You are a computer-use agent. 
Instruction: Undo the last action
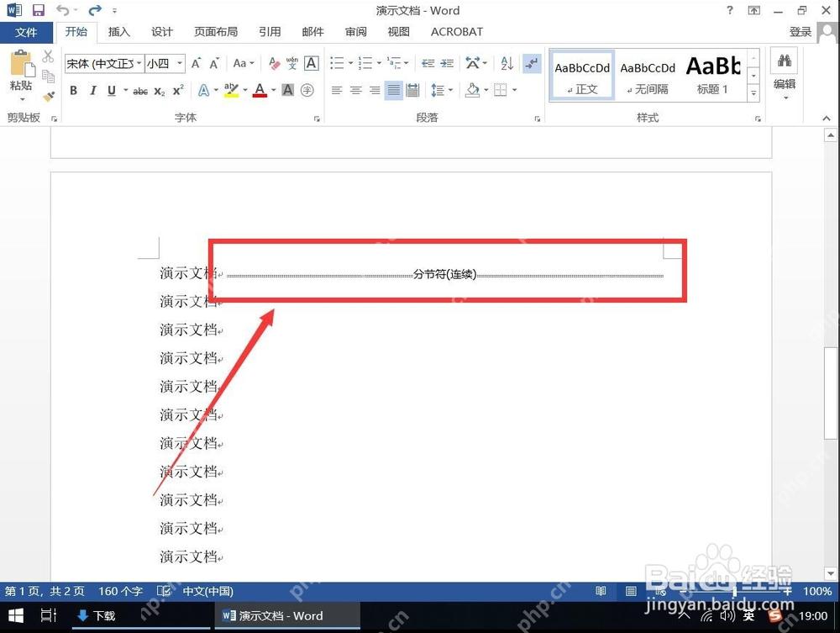point(63,10)
